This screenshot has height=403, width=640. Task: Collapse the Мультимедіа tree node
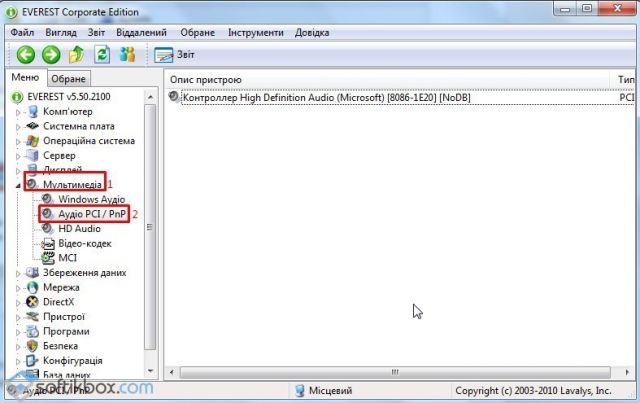tap(18, 185)
